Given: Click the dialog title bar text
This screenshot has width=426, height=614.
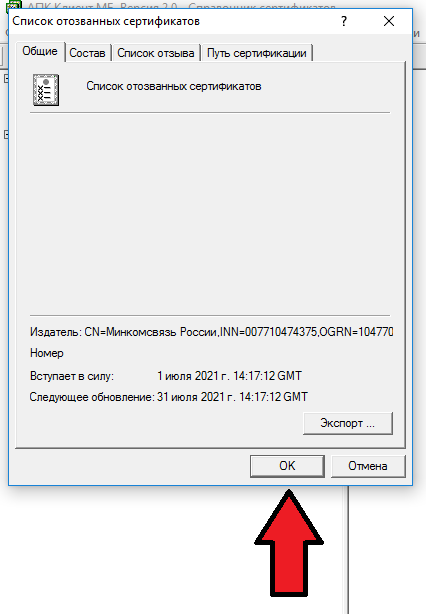Looking at the screenshot, I should click(106, 21).
